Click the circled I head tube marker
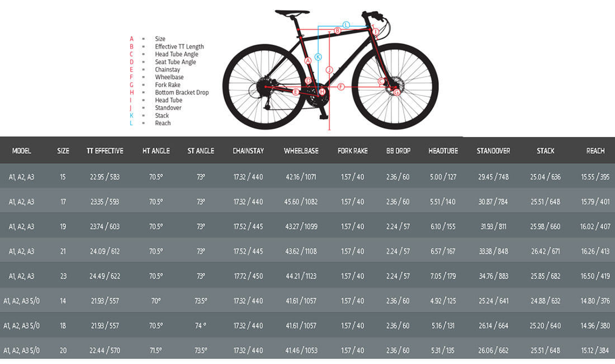615x364 pixels. [x=376, y=32]
